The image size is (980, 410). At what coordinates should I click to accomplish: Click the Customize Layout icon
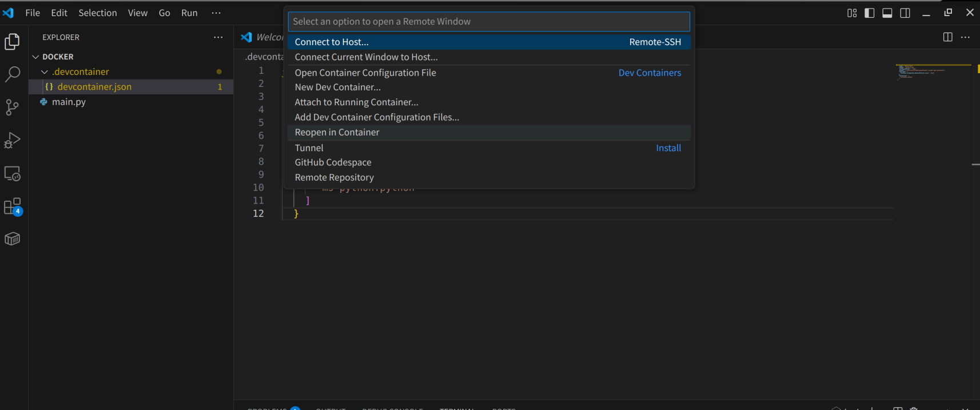pyautogui.click(x=852, y=13)
